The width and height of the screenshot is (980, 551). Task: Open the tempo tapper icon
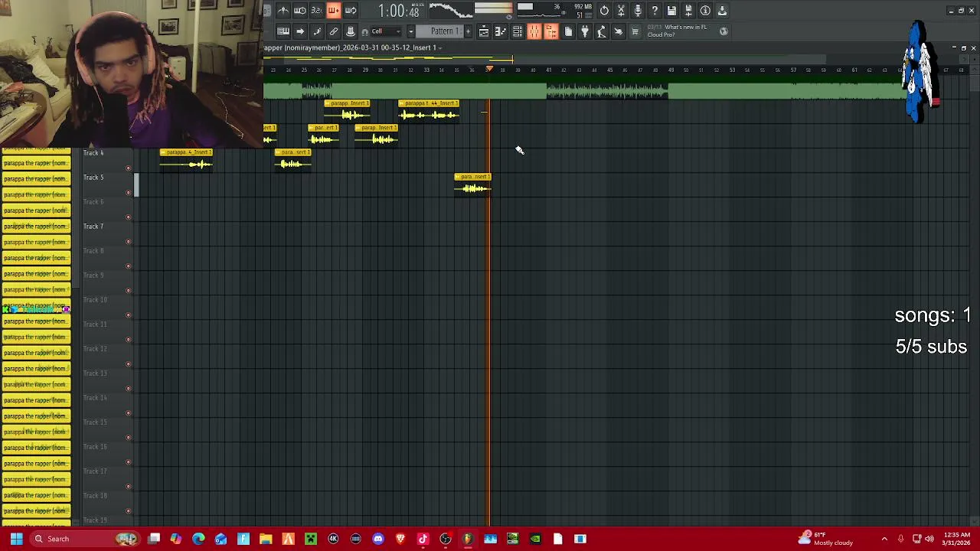(x=602, y=31)
